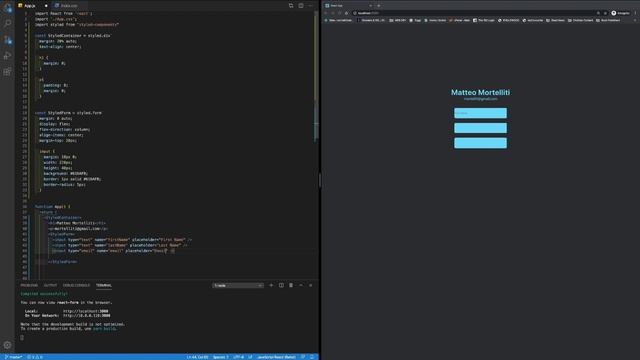The width and height of the screenshot is (640, 360).
Task: Click the On Your Network URL in the terminal
Action: 87,316
